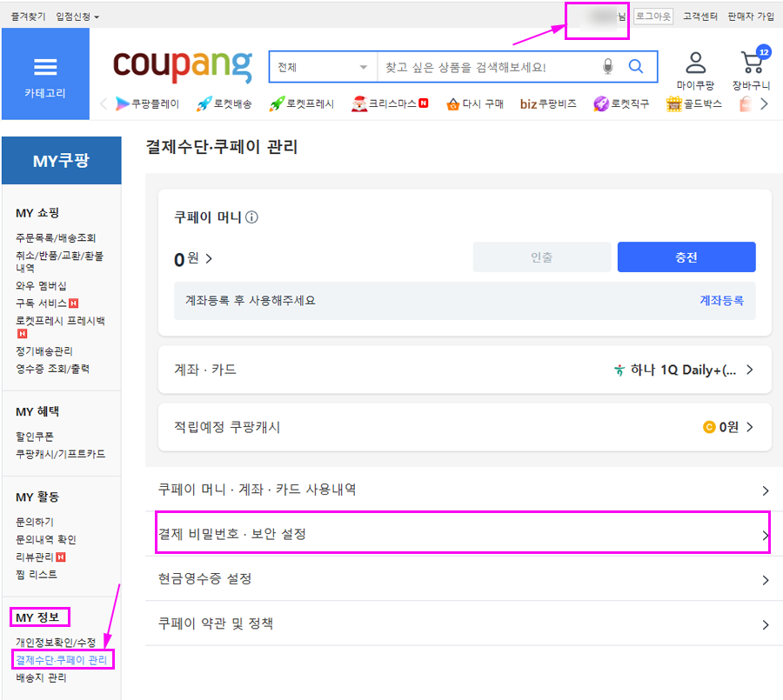Click the 계좌등록 link
The height and width of the screenshot is (700, 783).
point(721,300)
